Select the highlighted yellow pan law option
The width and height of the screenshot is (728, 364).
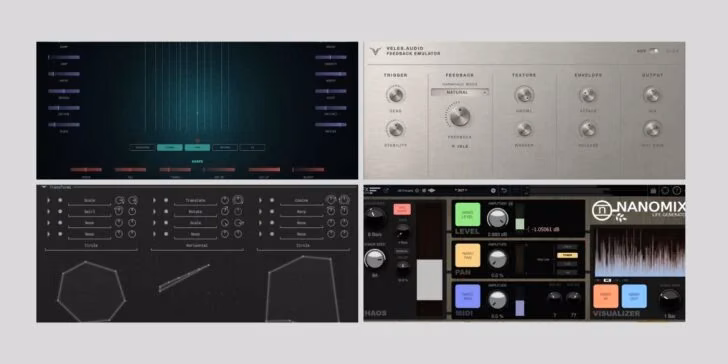[x=567, y=255]
